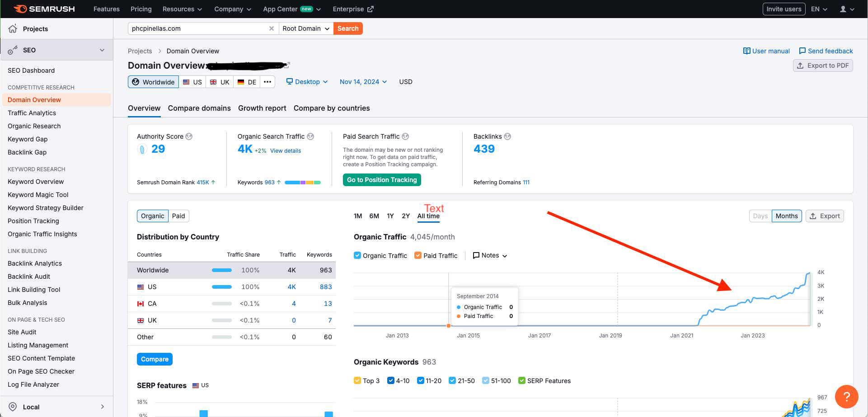Screen dimensions: 868x417
Task: Open App Center dropdown menu
Action: pyautogui.click(x=292, y=9)
